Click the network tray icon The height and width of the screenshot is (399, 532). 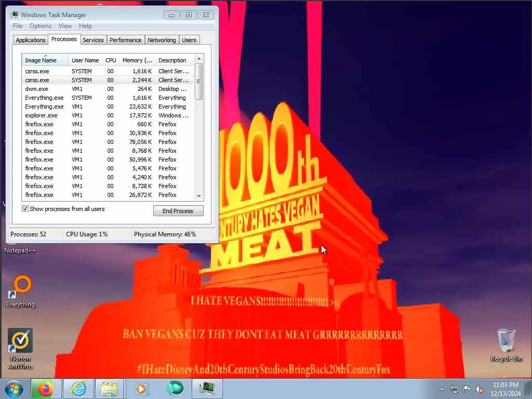454,389
